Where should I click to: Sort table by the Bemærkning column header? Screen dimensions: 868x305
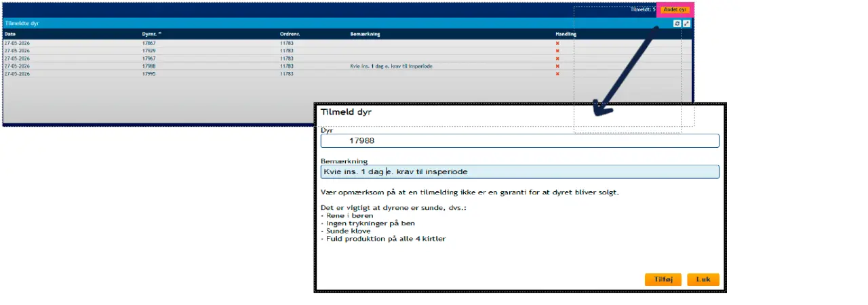tap(365, 34)
